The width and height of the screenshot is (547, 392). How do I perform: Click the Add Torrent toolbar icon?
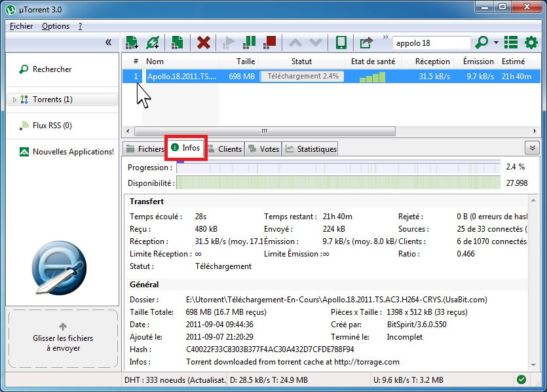point(132,43)
